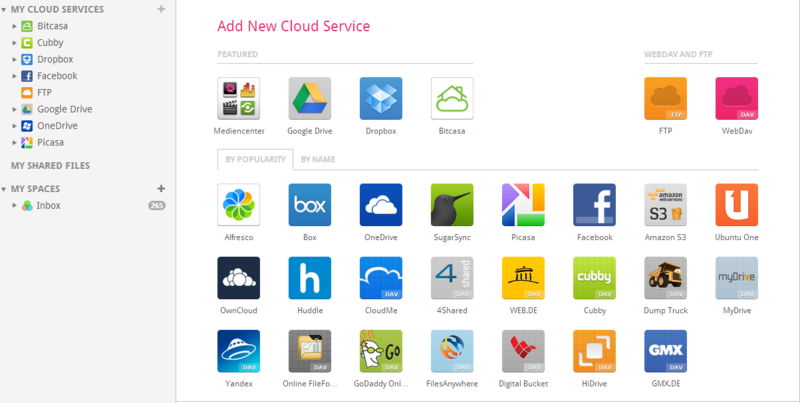Switch to the By Name tab
Viewport: 800px width, 403px height.
(318, 159)
